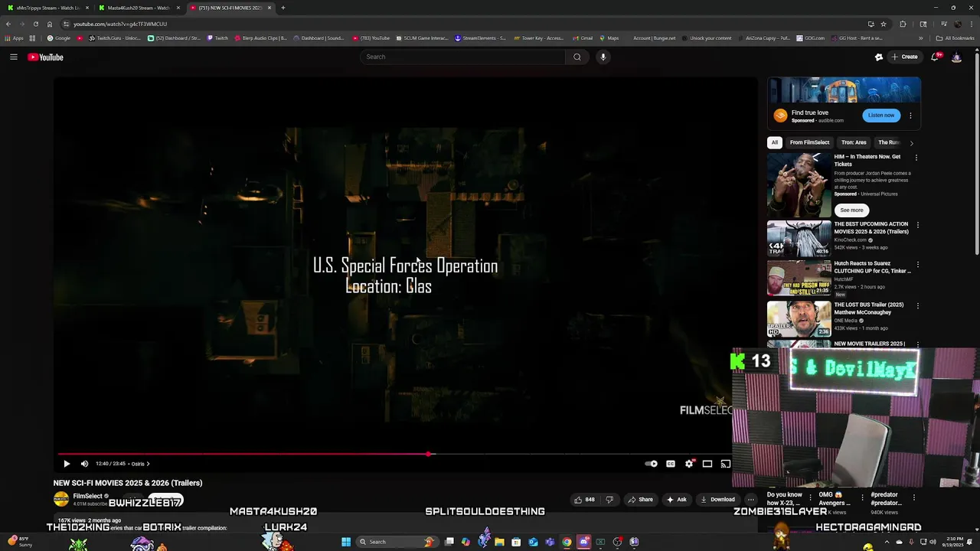Open File Explorer from the taskbar
980x551 pixels.
(499, 542)
